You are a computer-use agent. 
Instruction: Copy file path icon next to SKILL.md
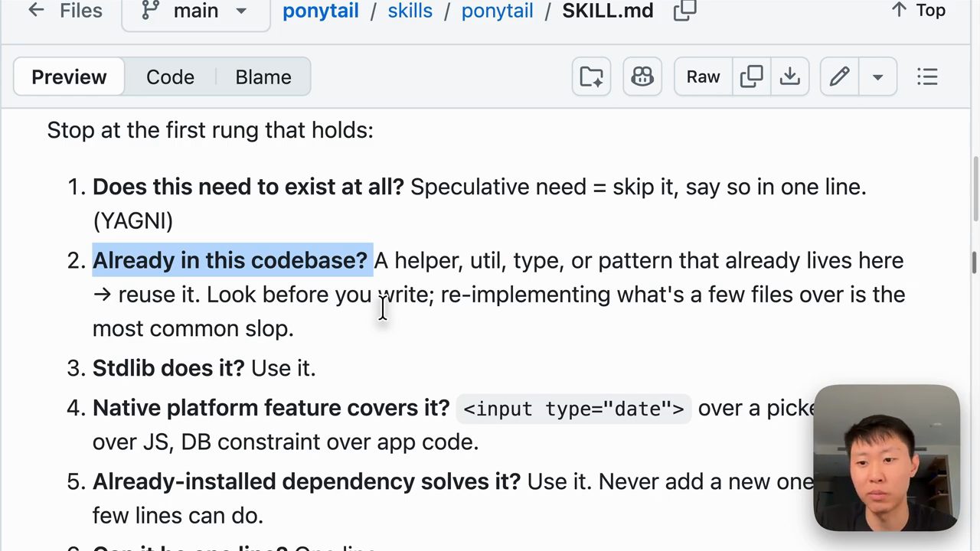[684, 11]
